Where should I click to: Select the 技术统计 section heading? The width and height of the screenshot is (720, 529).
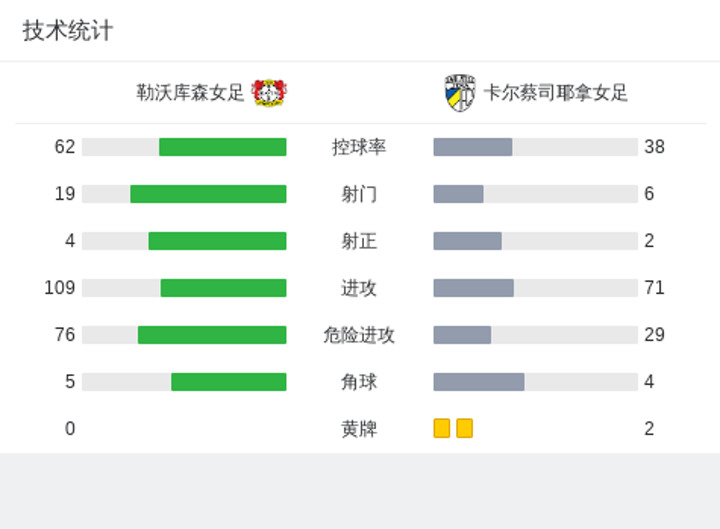coord(68,31)
